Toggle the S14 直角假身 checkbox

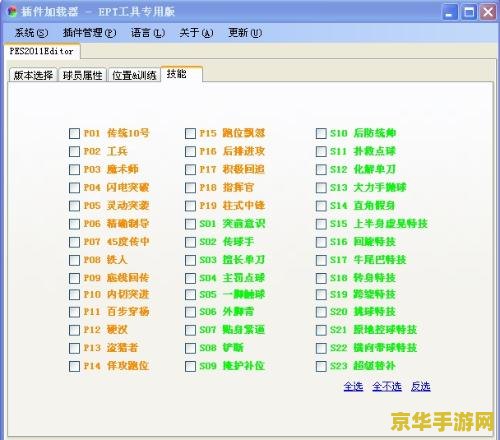pos(321,206)
